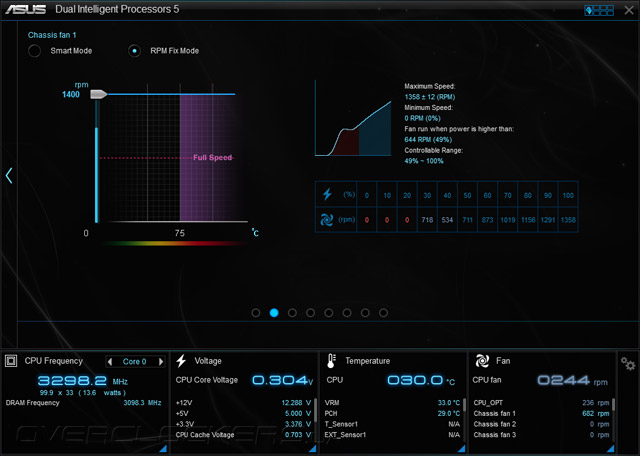
Task: Close the Dual Intelligent Processors window
Action: pos(629,10)
